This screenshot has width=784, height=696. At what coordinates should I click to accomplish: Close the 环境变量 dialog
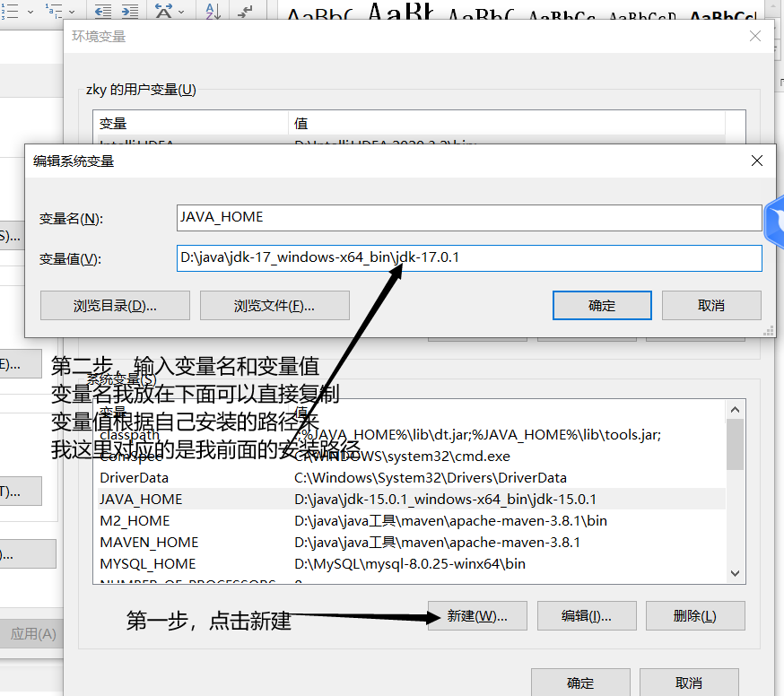tap(755, 36)
